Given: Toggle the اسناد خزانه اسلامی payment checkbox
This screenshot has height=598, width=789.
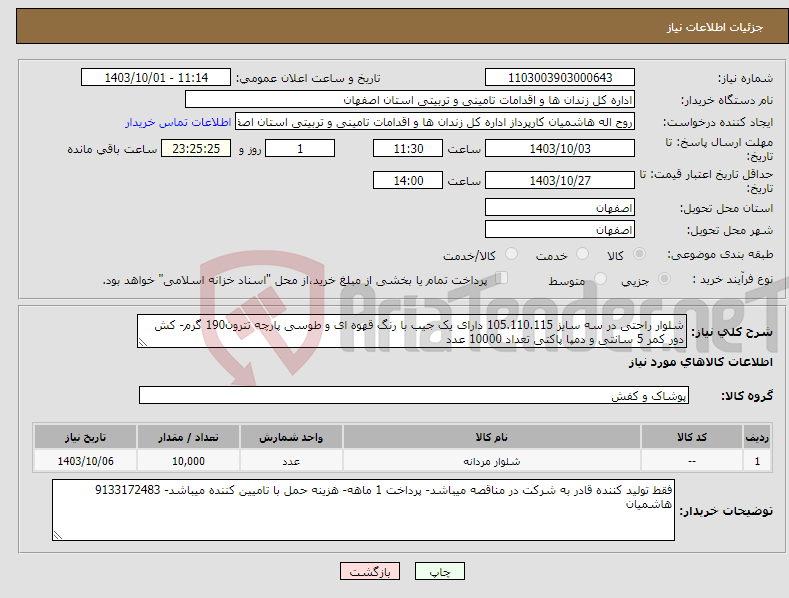Looking at the screenshot, I should tap(502, 278).
